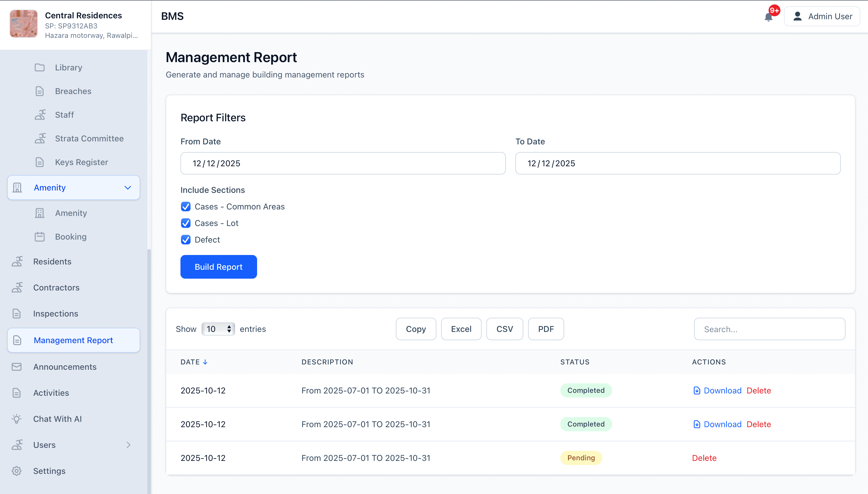This screenshot has width=868, height=494.
Task: Click the Contractors people icon
Action: [x=17, y=288]
